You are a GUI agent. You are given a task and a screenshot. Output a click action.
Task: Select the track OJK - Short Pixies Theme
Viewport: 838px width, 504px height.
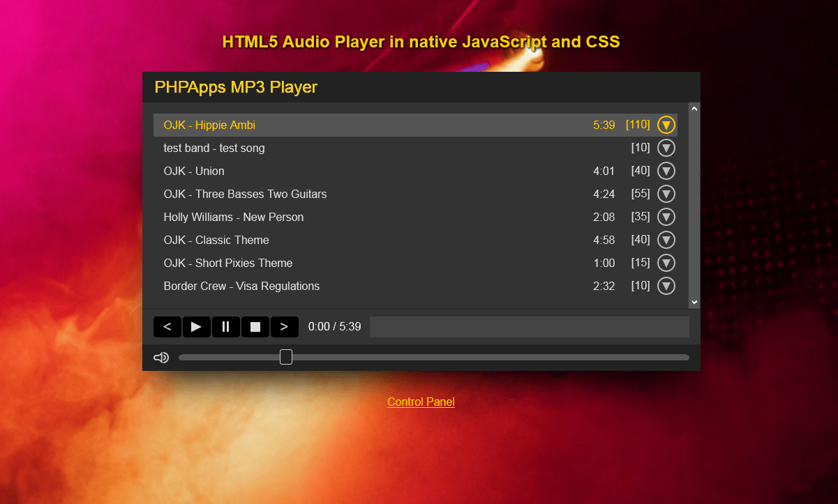point(227,263)
